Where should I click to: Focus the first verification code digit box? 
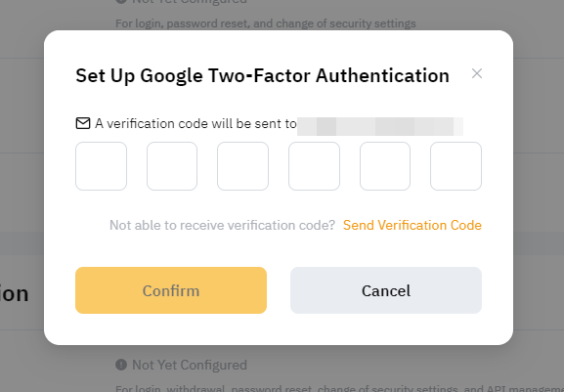click(x=101, y=166)
